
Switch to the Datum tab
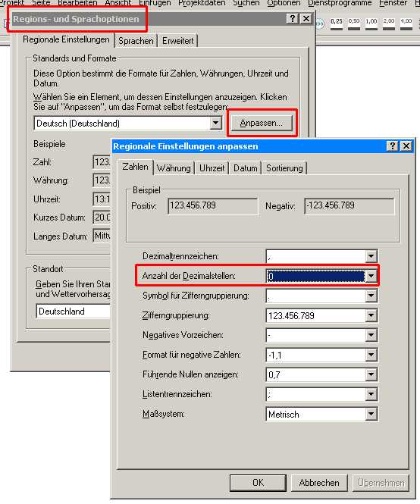point(246,168)
